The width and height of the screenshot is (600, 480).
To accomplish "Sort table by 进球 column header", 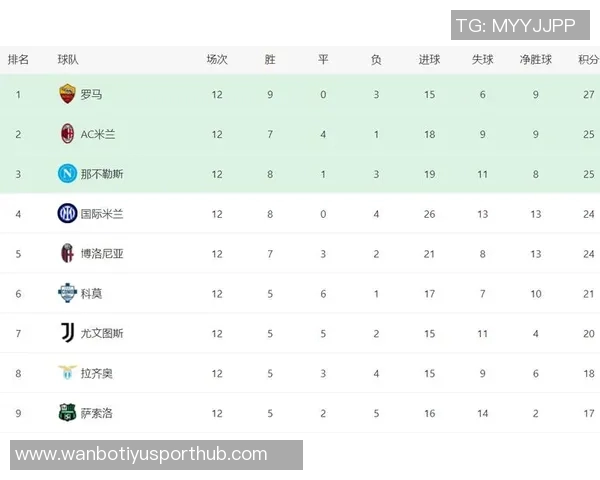I will [x=429, y=60].
